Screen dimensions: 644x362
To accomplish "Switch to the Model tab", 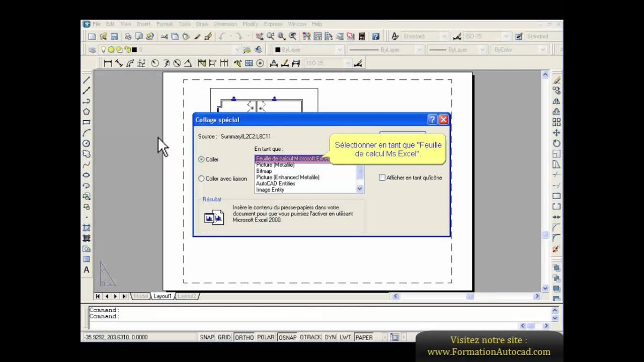I will pos(141,297).
